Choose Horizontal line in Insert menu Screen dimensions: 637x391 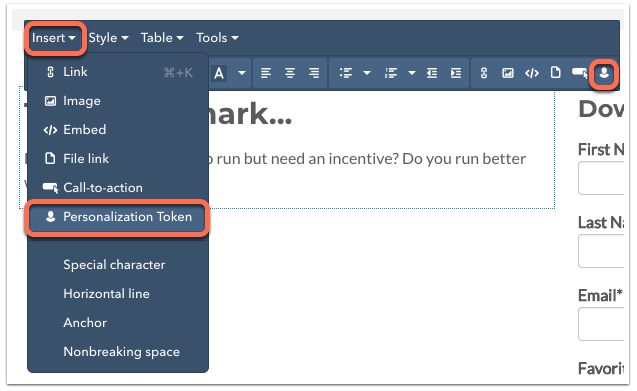106,293
